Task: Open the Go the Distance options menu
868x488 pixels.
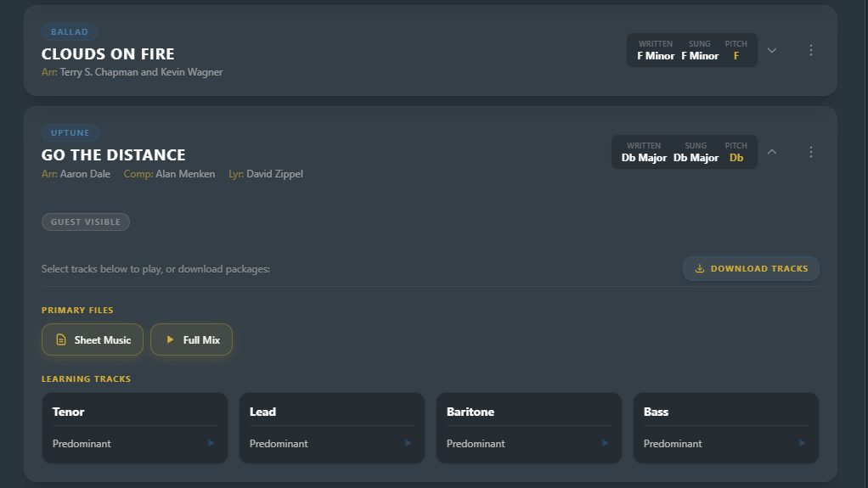Action: click(811, 152)
